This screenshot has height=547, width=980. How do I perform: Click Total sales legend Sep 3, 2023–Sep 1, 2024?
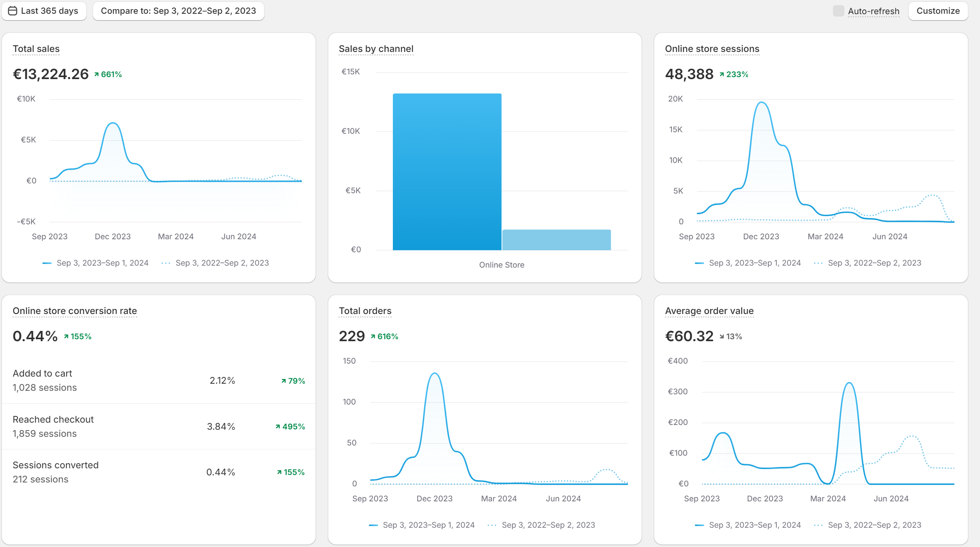(96, 263)
